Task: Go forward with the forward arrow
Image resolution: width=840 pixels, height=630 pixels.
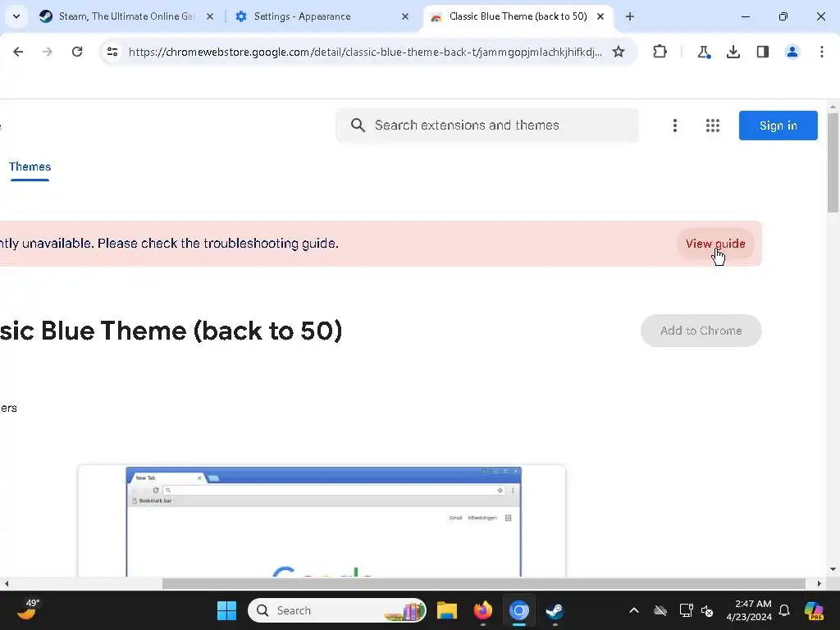Action: tap(48, 52)
